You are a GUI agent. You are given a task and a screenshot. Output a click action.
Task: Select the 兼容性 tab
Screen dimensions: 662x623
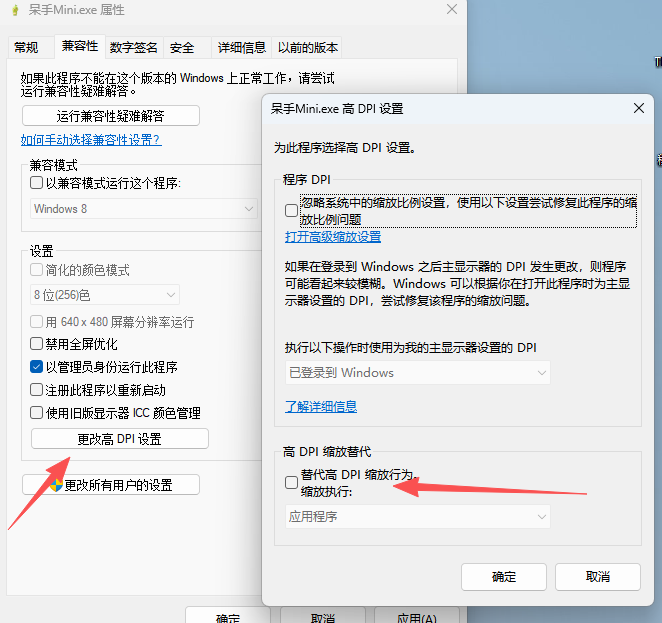80,46
